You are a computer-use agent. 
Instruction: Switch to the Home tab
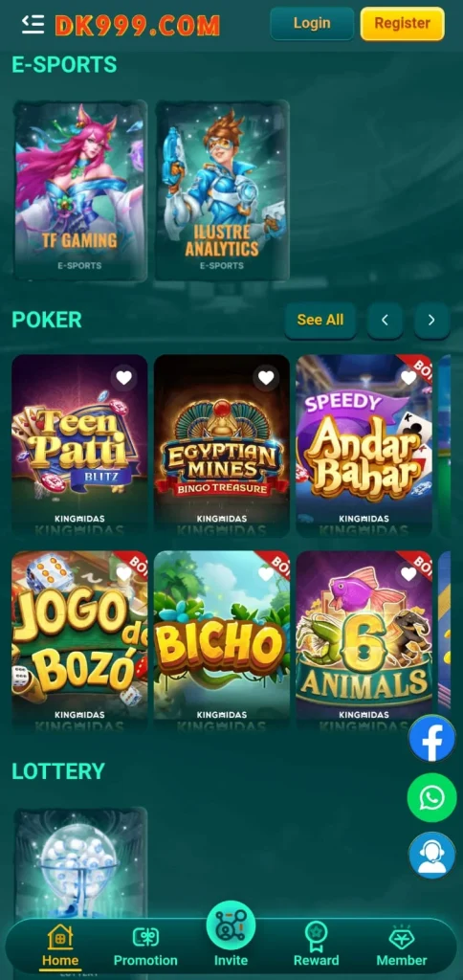coord(60,945)
